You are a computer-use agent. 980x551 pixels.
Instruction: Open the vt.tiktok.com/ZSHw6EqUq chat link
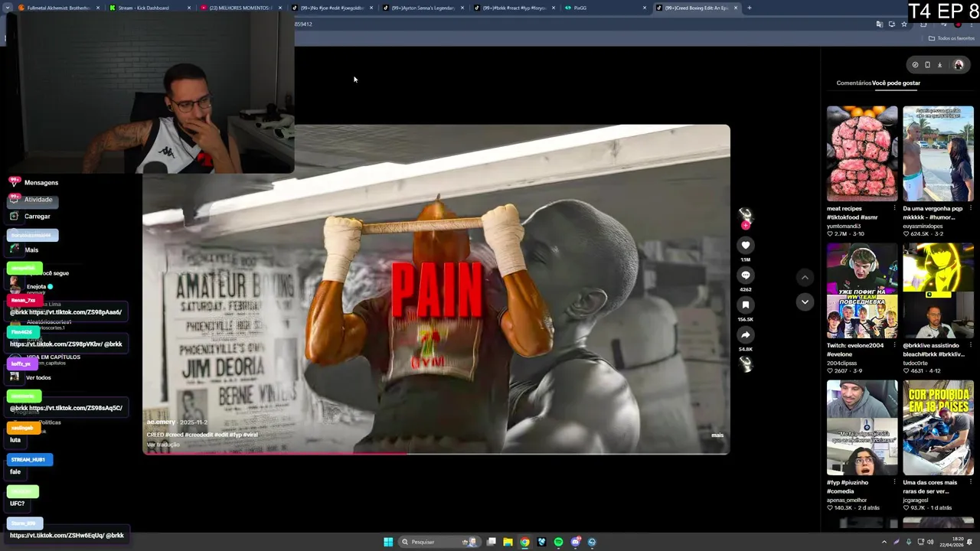point(57,536)
